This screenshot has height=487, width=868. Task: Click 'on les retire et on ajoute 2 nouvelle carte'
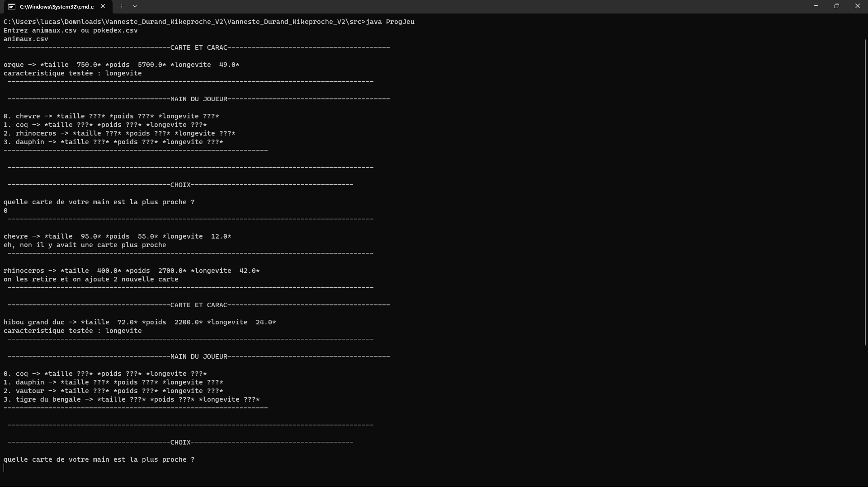pos(91,279)
